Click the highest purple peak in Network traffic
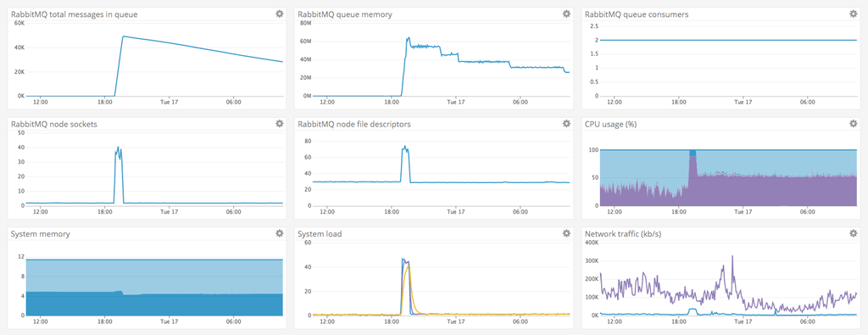This screenshot has width=868, height=335. click(732, 256)
